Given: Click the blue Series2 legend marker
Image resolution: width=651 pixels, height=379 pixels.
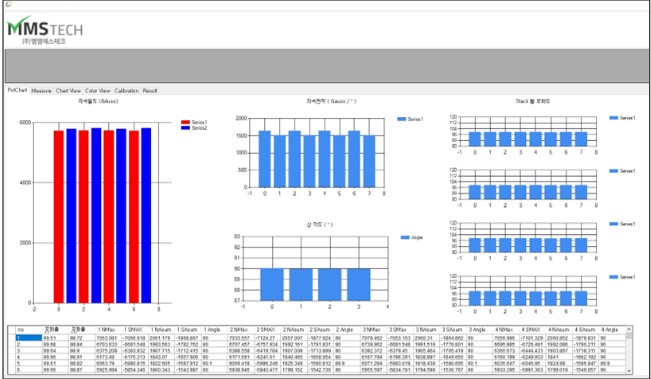Looking at the screenshot, I should (186, 128).
